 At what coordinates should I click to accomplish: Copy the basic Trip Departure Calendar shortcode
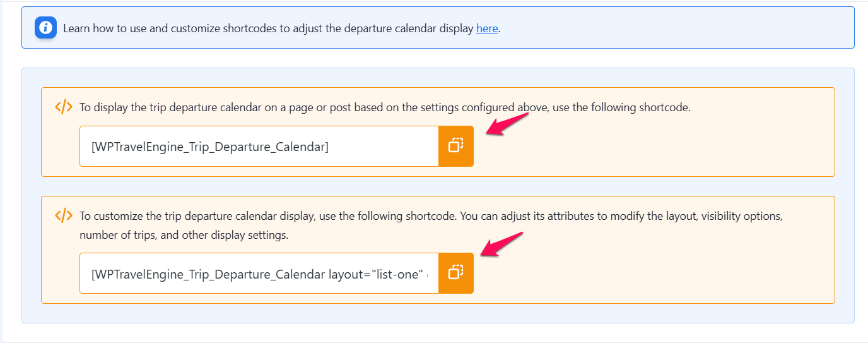click(455, 146)
